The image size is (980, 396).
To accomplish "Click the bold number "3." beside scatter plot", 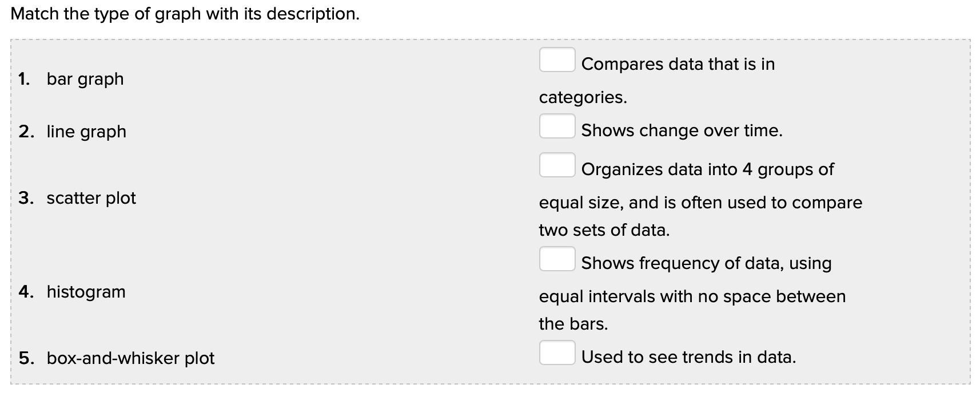I will pos(26,198).
